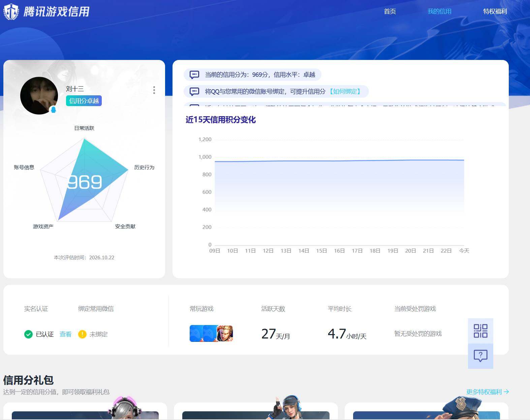Click the username 刘十三
This screenshot has width=530, height=420.
coord(75,89)
